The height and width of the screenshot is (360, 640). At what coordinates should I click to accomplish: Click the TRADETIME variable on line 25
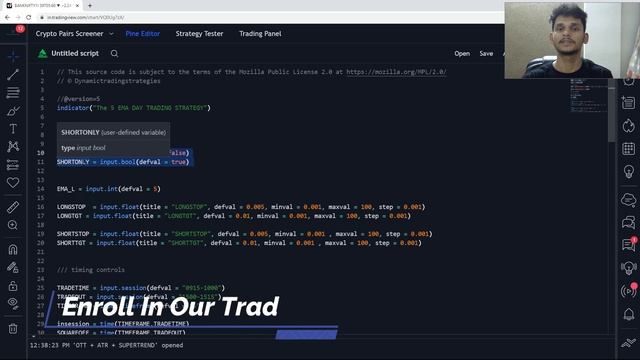pyautogui.click(x=73, y=288)
